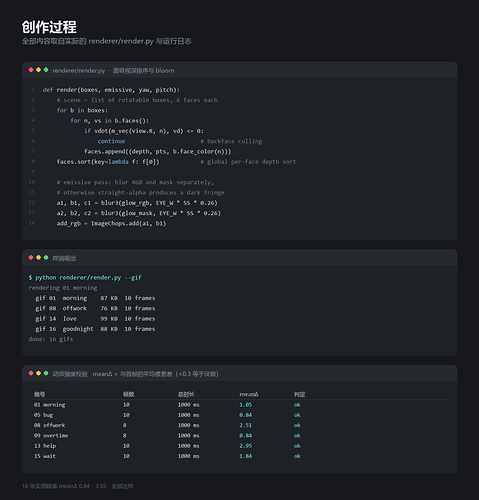Click code line 'for n, vs in b.faces():'

[x=110, y=121]
